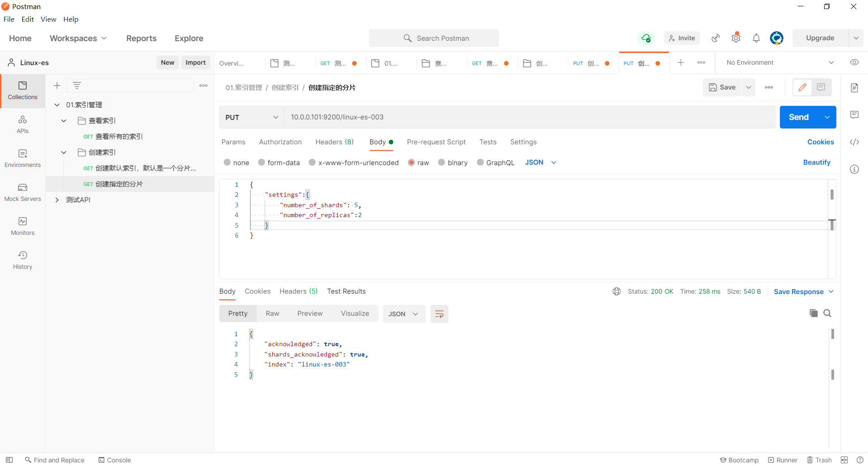Click the Invite button
The height and width of the screenshot is (466, 868).
682,38
